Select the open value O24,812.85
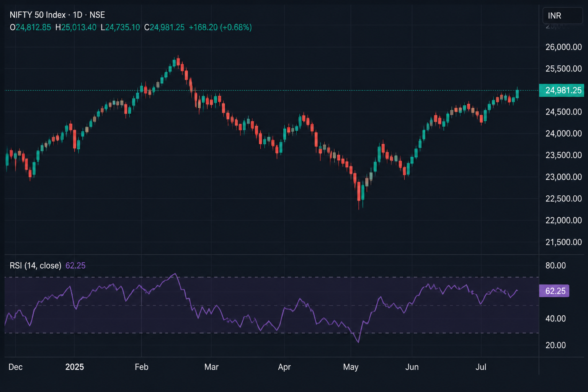 30,28
